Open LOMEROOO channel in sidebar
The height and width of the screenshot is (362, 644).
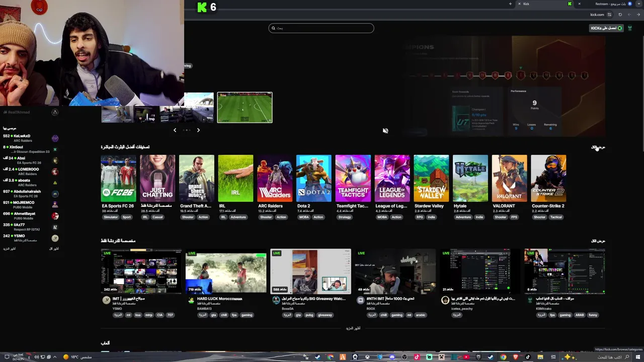[30, 171]
